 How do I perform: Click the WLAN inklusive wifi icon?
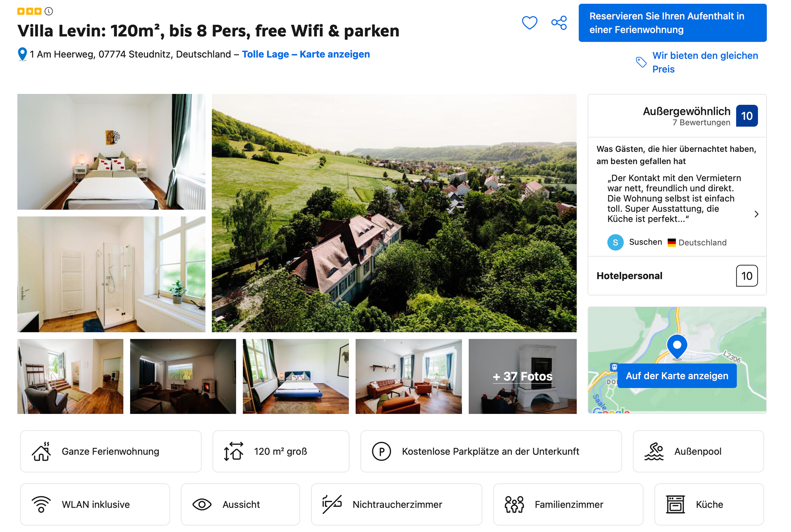point(41,504)
